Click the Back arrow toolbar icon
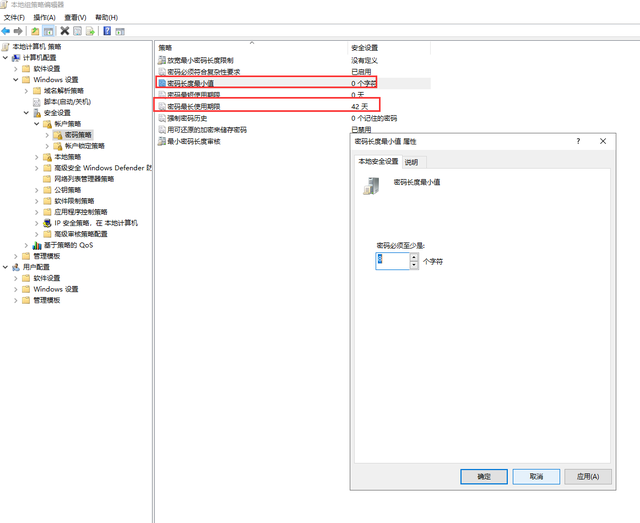 click(6, 31)
